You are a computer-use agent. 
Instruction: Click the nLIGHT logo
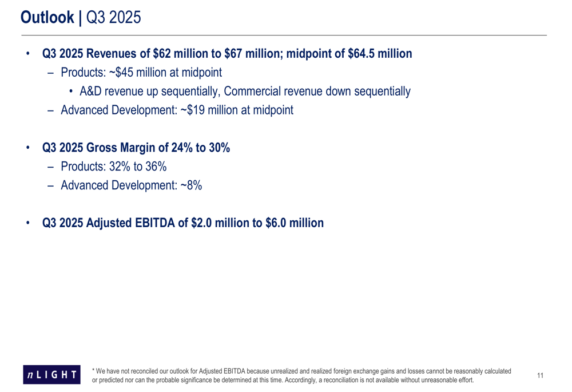51,374
